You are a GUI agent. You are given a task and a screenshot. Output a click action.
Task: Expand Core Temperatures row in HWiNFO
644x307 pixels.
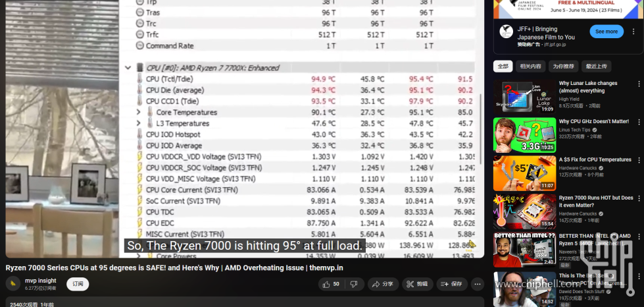tap(138, 112)
